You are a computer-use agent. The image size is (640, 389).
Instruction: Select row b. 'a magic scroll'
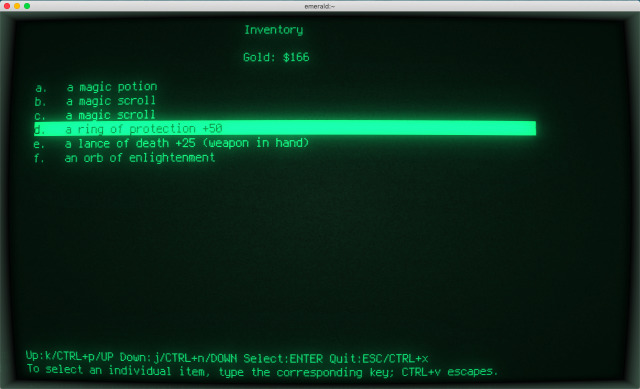point(95,101)
